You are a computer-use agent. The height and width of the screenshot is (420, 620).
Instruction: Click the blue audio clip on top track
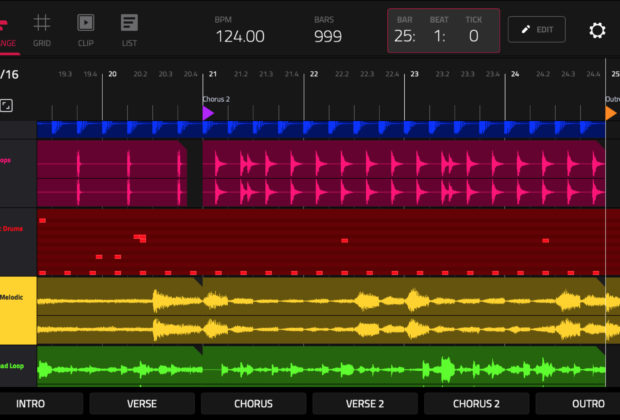click(321, 130)
